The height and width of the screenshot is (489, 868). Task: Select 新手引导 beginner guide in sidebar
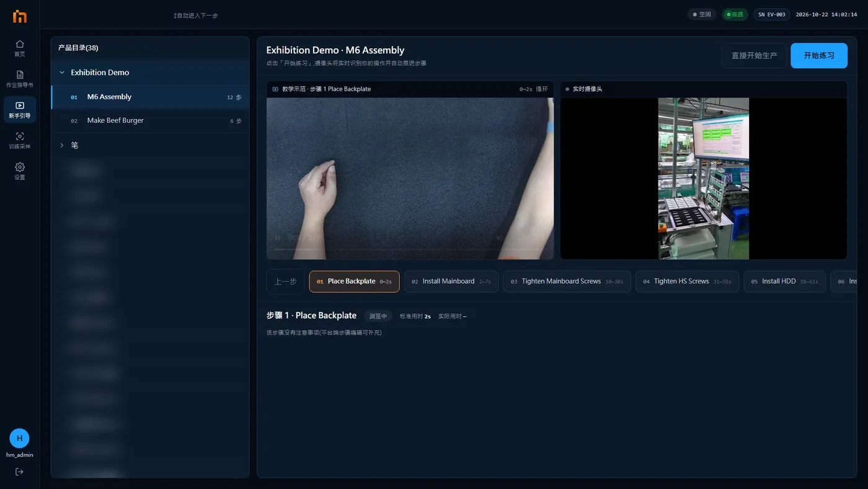pyautogui.click(x=20, y=109)
